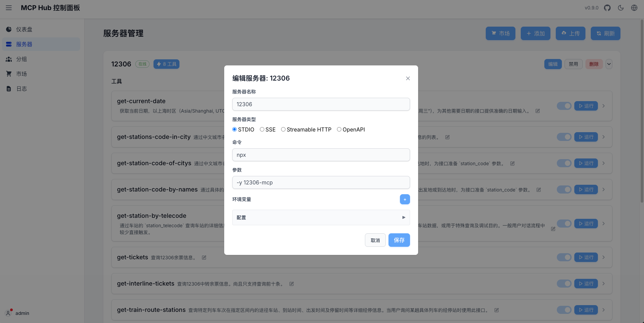Toggle the hamburger sidebar menu
Viewport: 644px width, 323px height.
9,8
